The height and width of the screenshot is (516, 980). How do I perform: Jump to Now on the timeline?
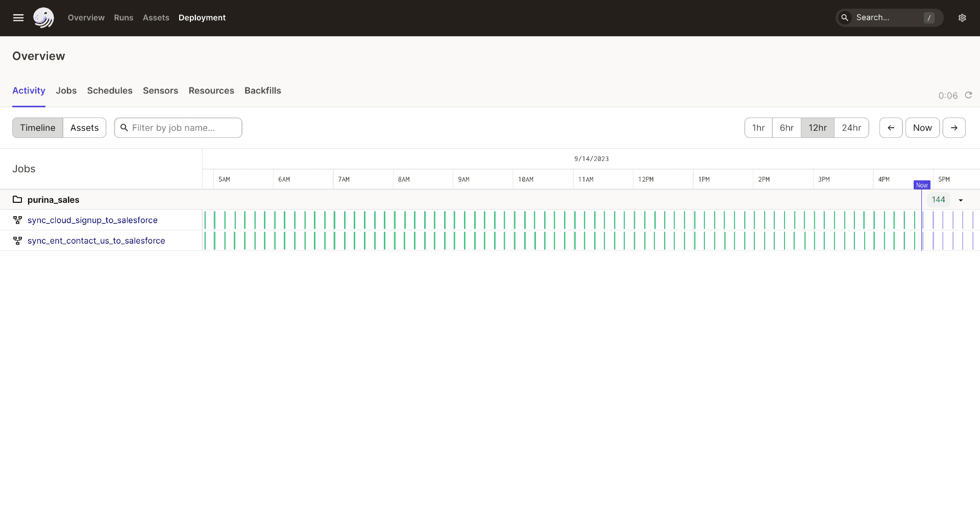coord(922,128)
